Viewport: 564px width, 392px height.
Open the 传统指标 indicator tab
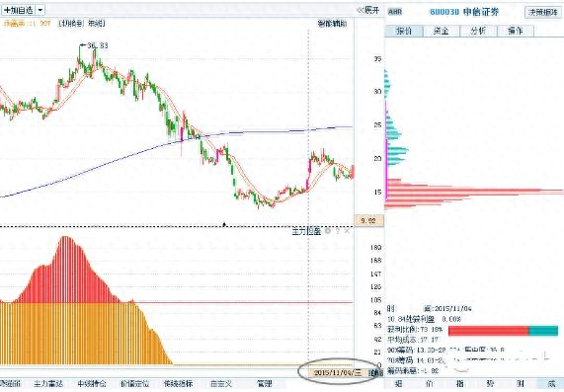point(178,384)
